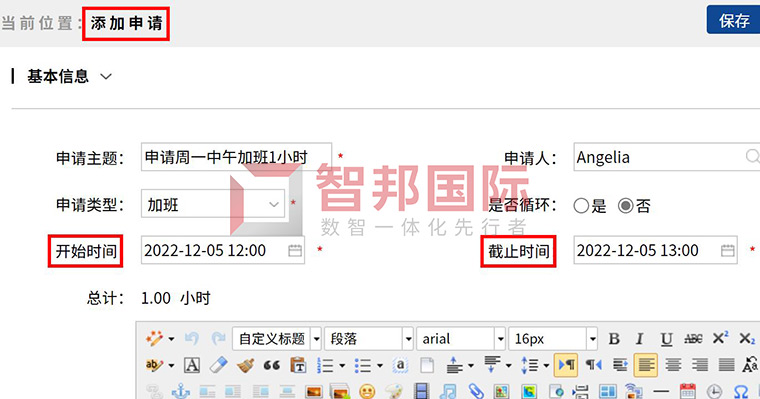Click the paste as plain text icon
This screenshot has height=399, width=760.
click(298, 365)
